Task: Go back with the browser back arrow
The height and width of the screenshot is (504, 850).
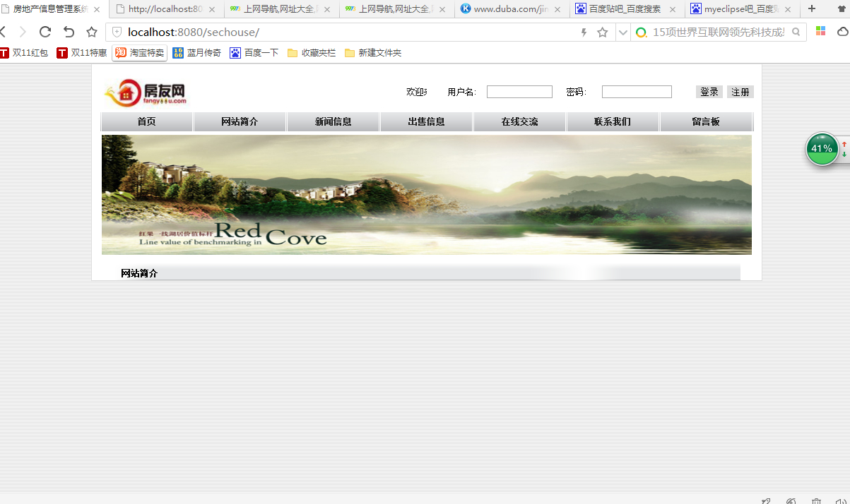Action: 3,32
